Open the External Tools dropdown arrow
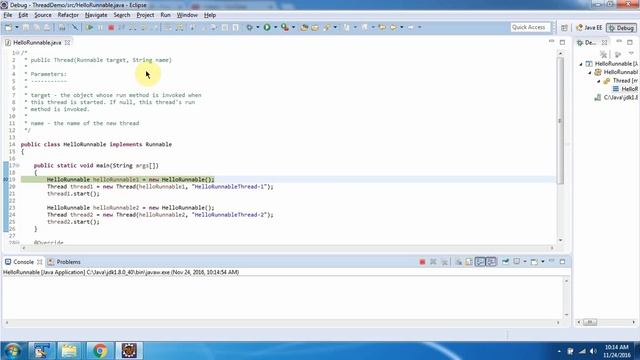 293,27
